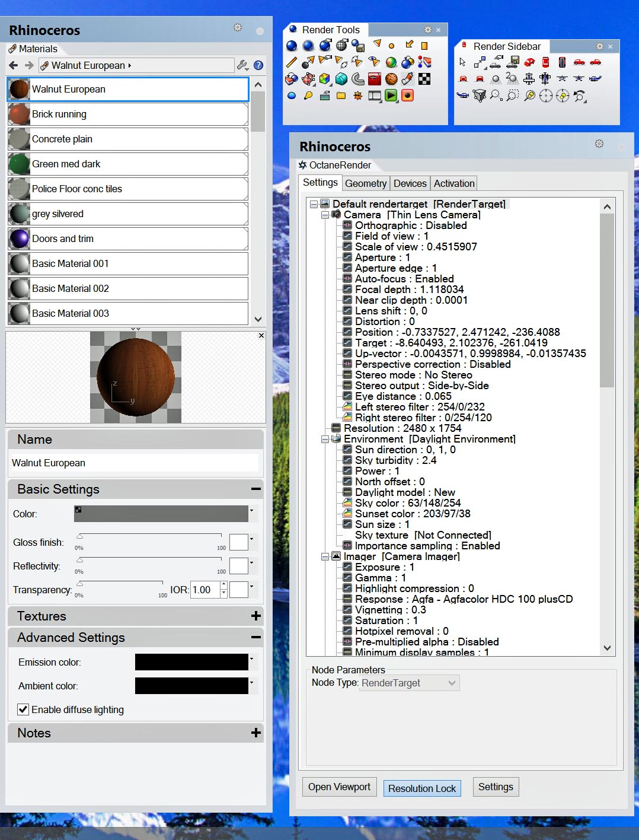The height and width of the screenshot is (840, 639).
Task: Click the green play icon in Render Tools
Action: (391, 95)
